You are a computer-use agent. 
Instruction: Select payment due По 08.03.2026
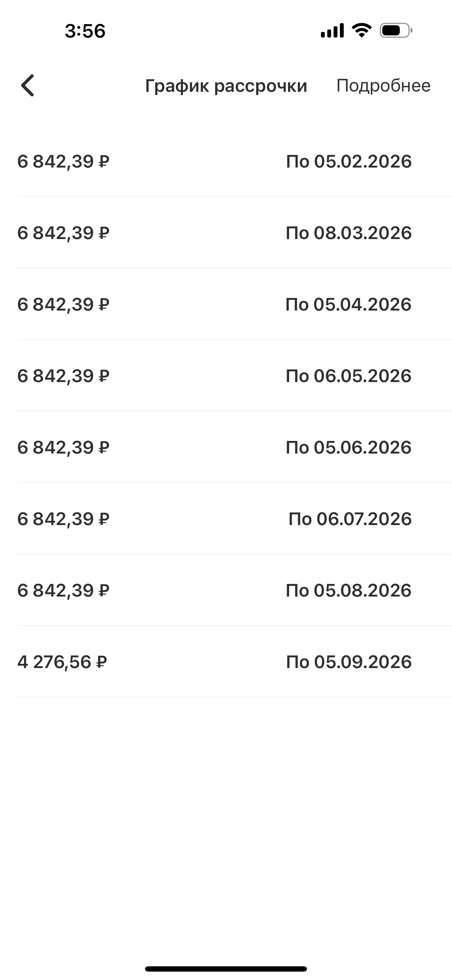349,233
